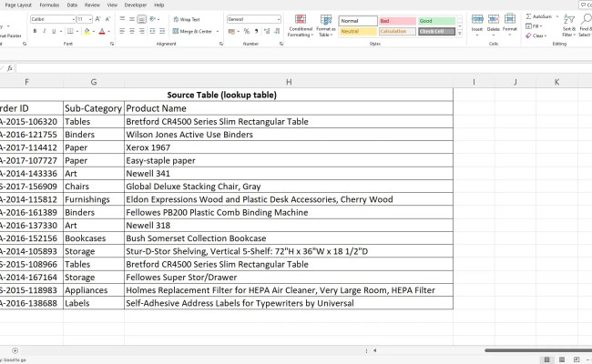This screenshot has width=592, height=364.
Task: Apply the Check Cell style
Action: (436, 31)
